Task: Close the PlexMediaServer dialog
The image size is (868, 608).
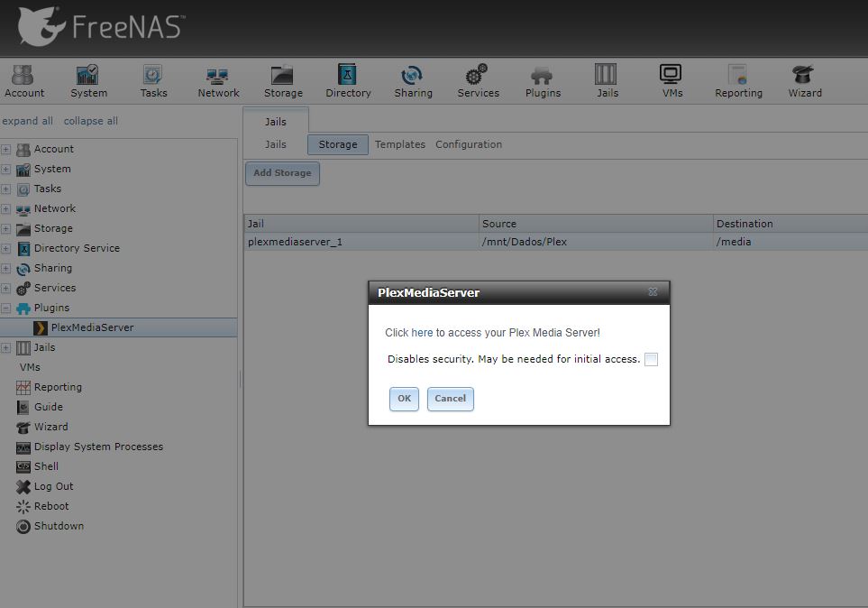Action: [653, 292]
